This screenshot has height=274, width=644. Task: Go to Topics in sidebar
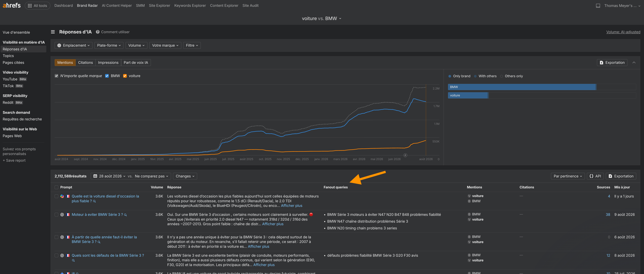click(8, 56)
